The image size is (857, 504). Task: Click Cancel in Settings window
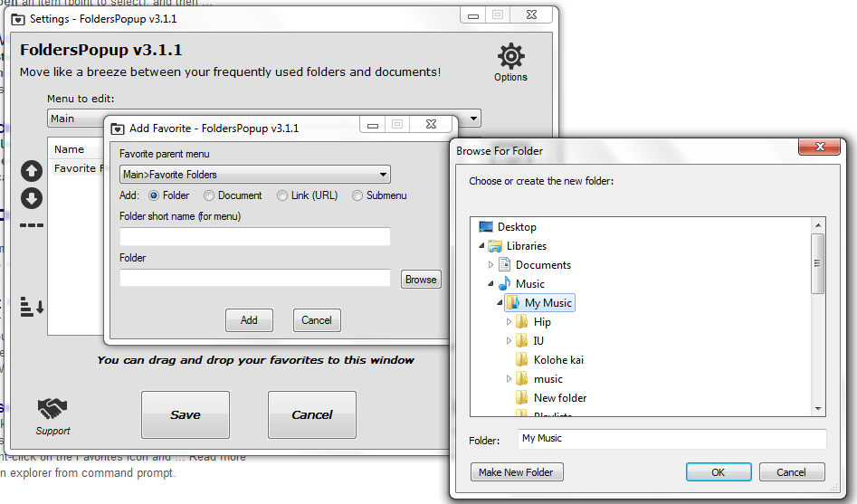point(312,415)
